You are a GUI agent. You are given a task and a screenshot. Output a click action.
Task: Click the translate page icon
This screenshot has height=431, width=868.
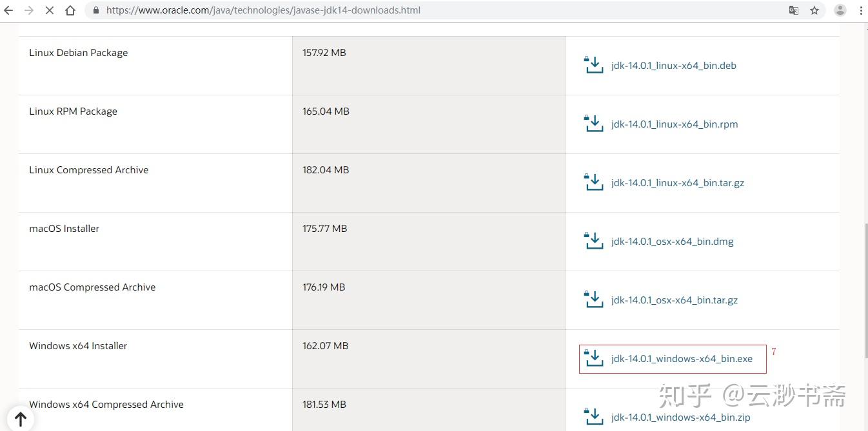point(794,10)
